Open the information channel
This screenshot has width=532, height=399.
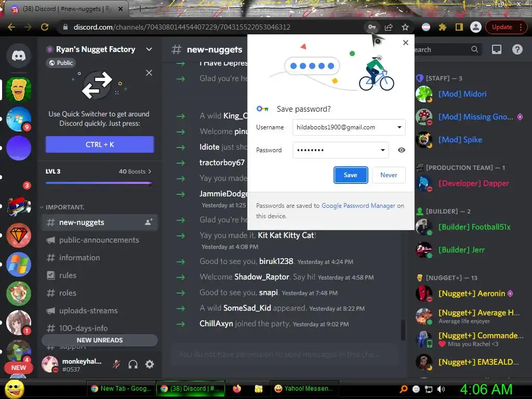(x=100, y=258)
